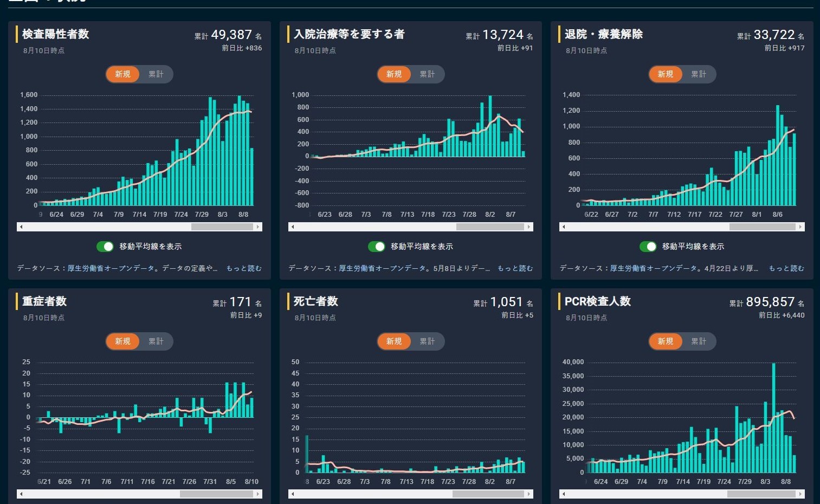This screenshot has width=820, height=504.
Task: Click left scroll arrow under 検査陽性者数 chart
Action: pyautogui.click(x=21, y=227)
